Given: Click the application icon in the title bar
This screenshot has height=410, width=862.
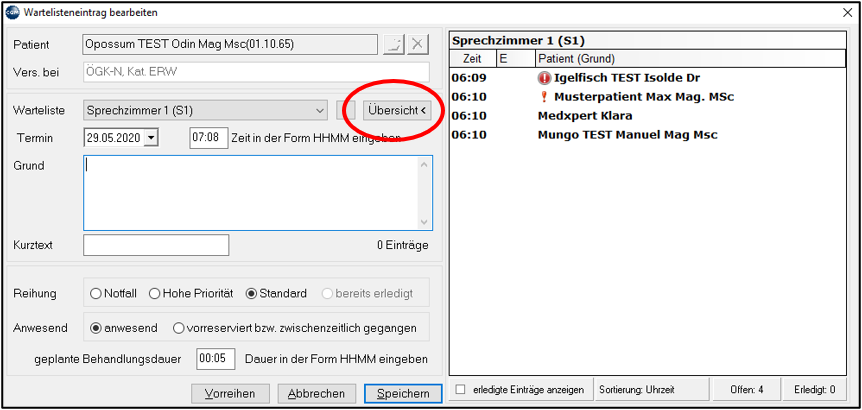Looking at the screenshot, I should (x=12, y=13).
